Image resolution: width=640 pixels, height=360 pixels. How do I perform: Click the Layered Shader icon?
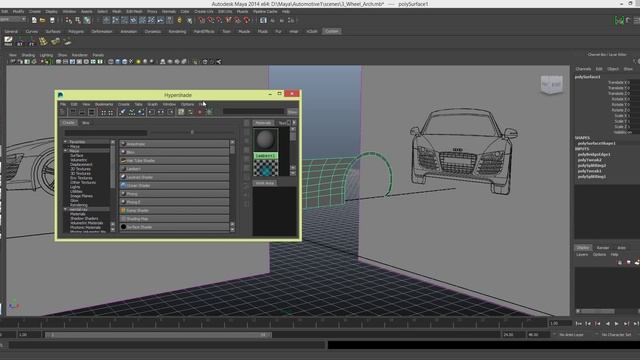click(x=123, y=177)
